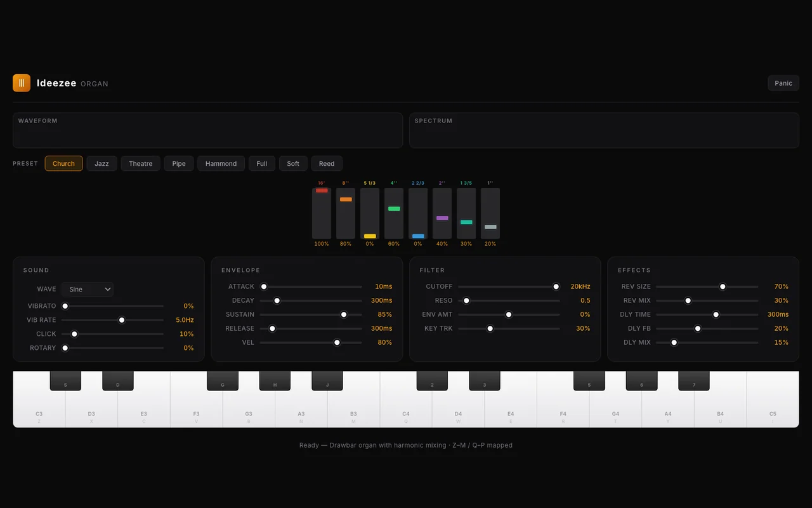Play the black key labeled 2
The height and width of the screenshot is (508, 812).
(432, 381)
